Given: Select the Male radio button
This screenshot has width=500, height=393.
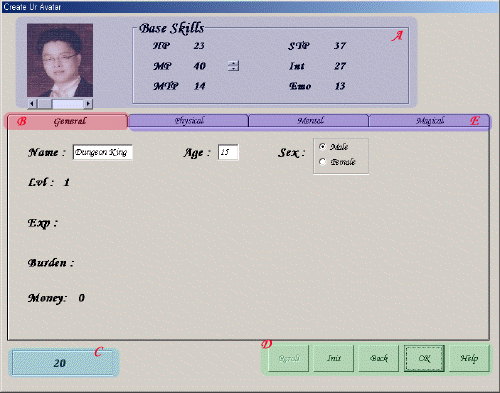Looking at the screenshot, I should [x=322, y=146].
